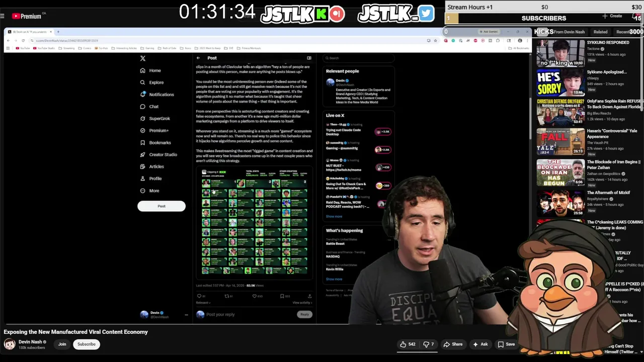Open a new browser tab with plus
The height and width of the screenshot is (362, 644).
click(58, 32)
